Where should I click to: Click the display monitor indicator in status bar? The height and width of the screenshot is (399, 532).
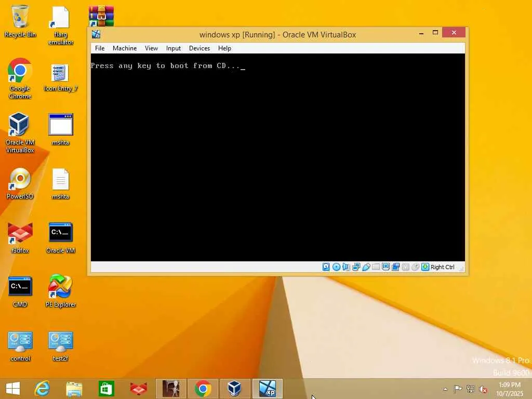click(386, 267)
